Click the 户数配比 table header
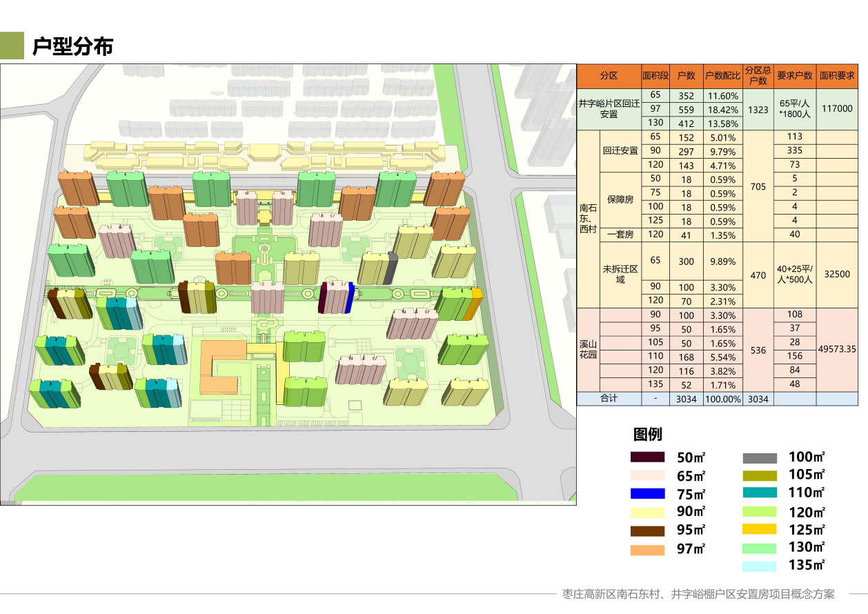Viewport: 868px width, 614px height. [722, 76]
